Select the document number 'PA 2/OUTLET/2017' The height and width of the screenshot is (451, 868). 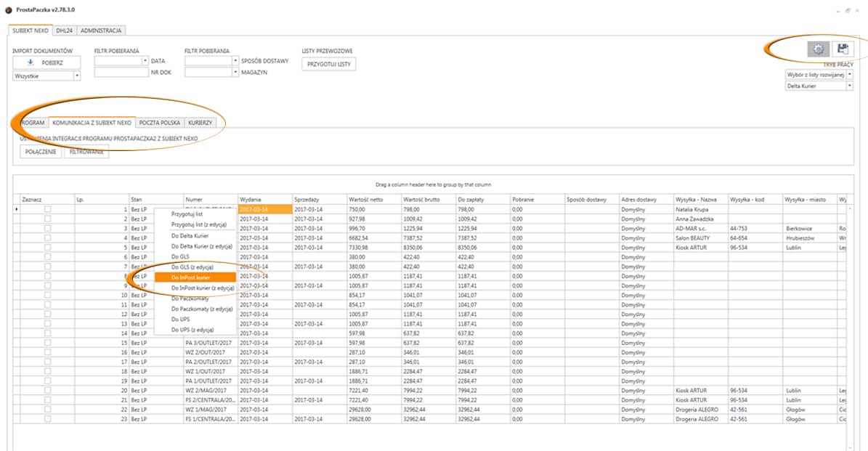click(211, 362)
